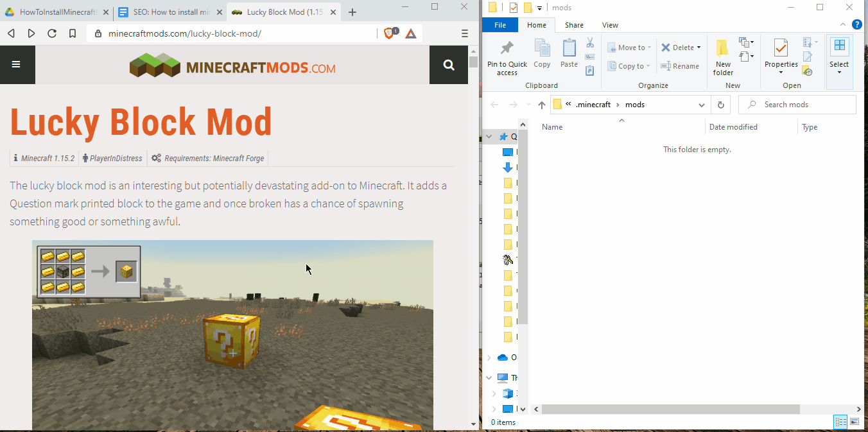Click the Rename button

pos(680,66)
